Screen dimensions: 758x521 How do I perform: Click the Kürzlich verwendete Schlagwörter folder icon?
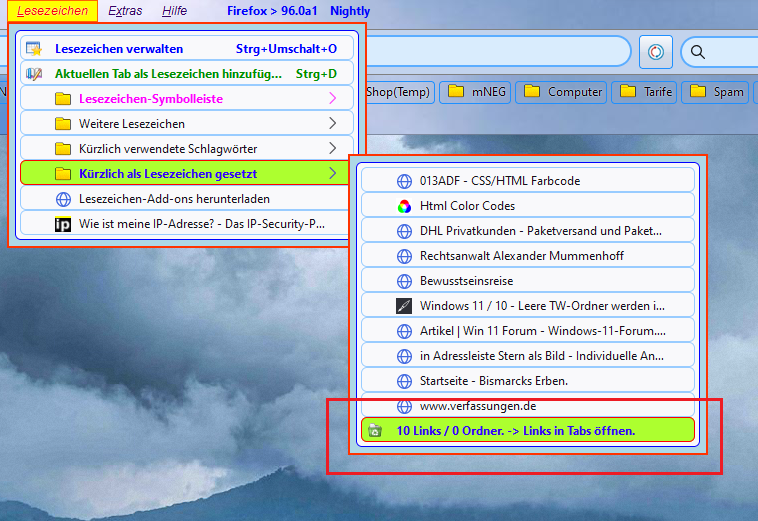pos(63,149)
